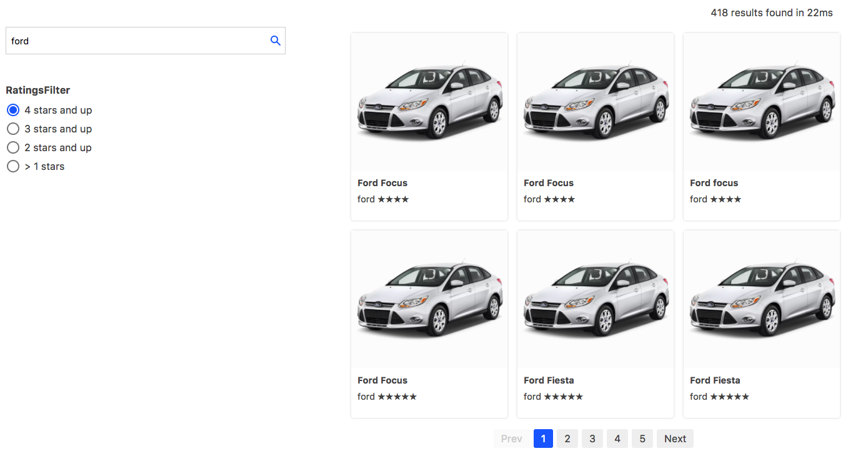Click car image above lowercase "Ford focus" title
Screen dimensions: 868x466
762,102
